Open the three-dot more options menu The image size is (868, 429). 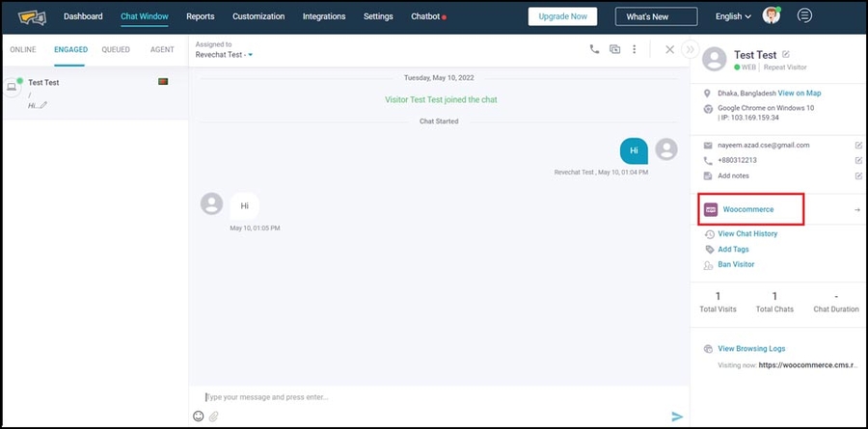point(634,49)
